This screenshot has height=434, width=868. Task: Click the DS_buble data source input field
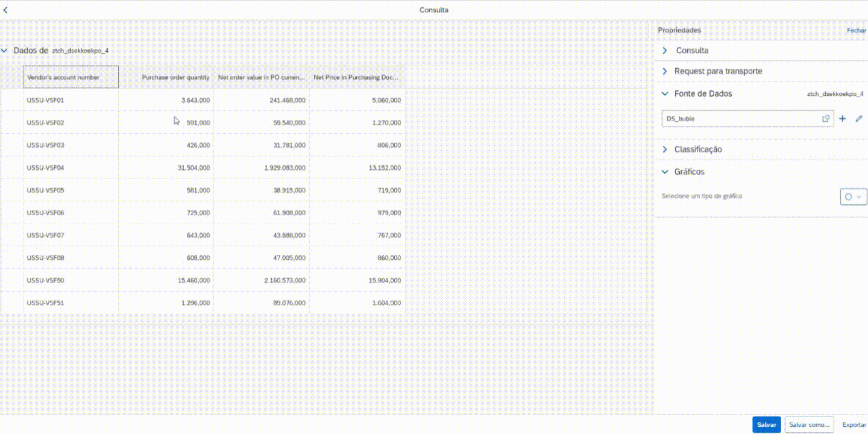tap(741, 119)
